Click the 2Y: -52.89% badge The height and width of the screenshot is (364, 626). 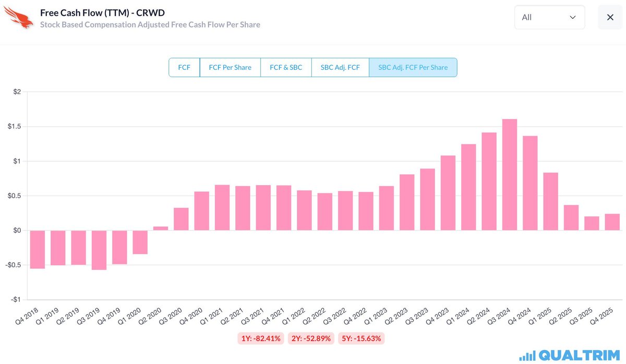(x=311, y=338)
